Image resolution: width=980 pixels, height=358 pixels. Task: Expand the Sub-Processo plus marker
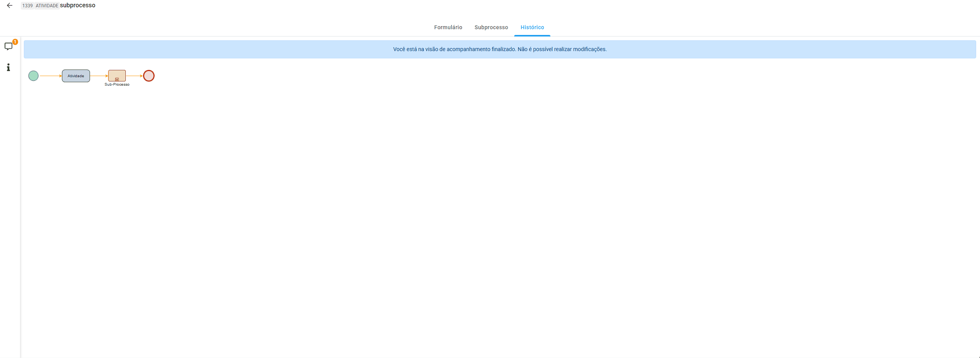point(117,80)
